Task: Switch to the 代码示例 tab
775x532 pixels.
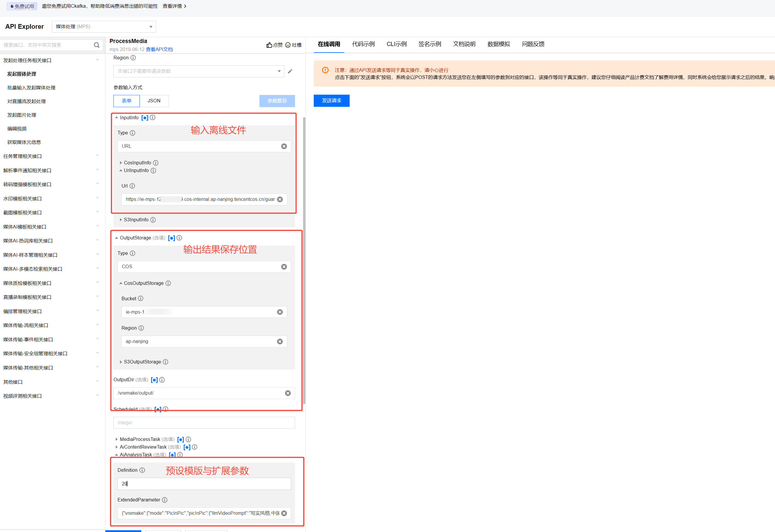Action: tap(363, 44)
